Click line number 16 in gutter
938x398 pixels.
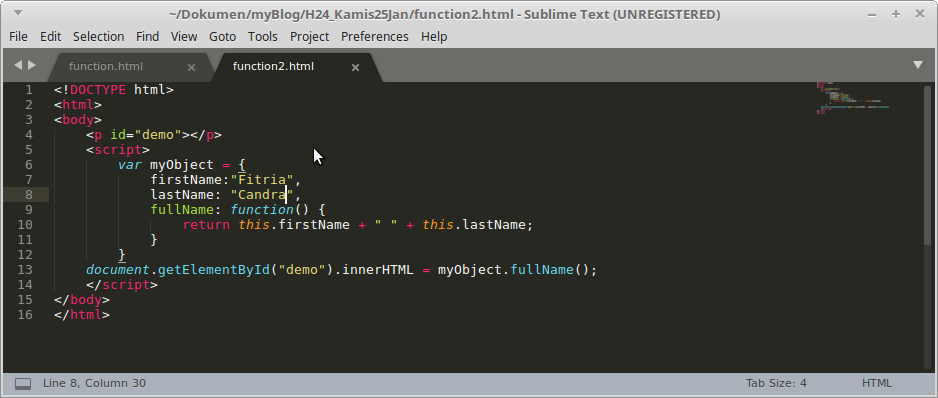25,314
